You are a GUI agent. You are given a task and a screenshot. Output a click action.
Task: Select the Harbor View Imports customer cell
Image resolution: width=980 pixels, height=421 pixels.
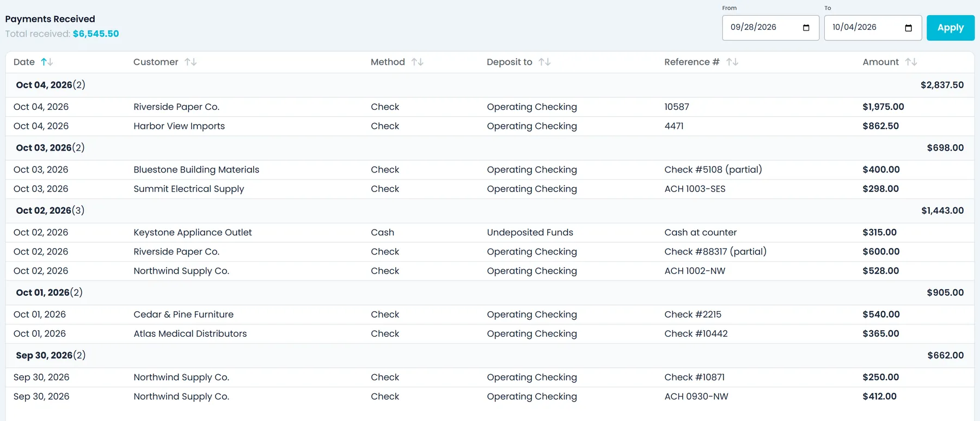click(x=179, y=126)
